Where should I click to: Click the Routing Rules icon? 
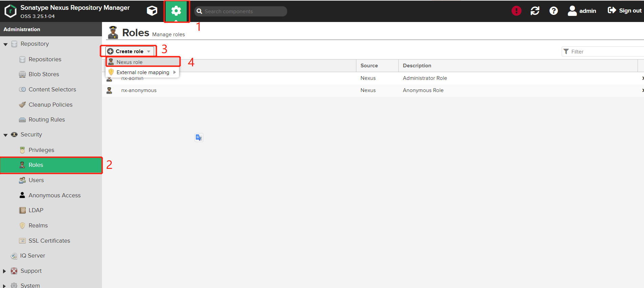[x=22, y=120]
